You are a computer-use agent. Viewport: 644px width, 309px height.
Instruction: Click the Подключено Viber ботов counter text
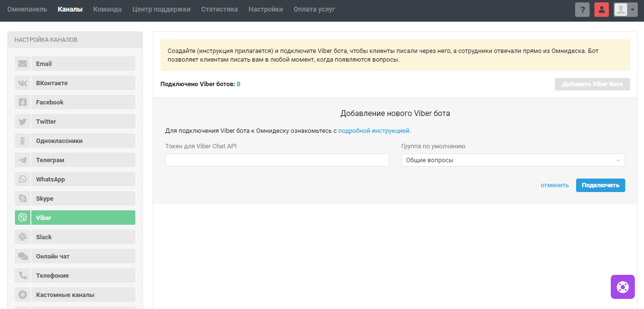click(200, 84)
